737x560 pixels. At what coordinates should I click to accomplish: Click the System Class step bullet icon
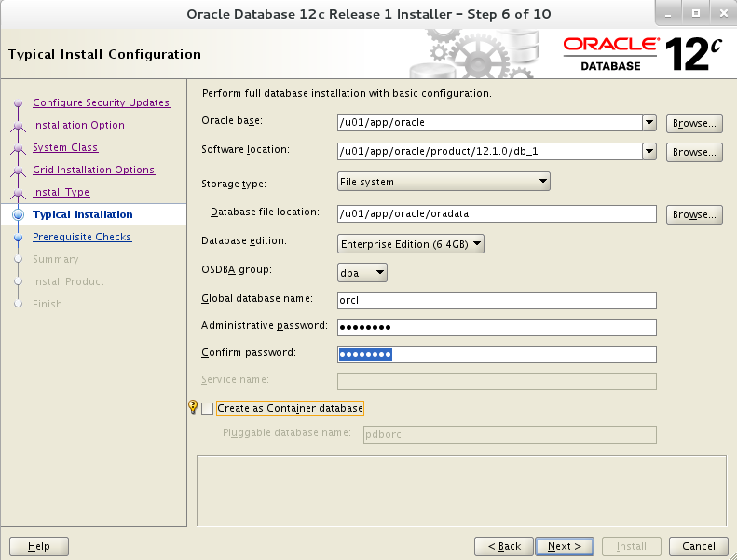[19, 148]
